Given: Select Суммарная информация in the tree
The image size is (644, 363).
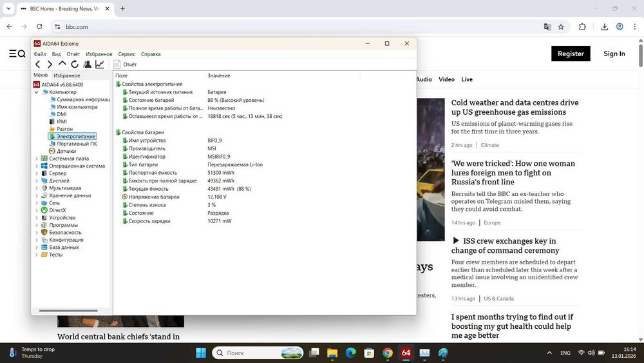Looking at the screenshot, I should (x=80, y=99).
